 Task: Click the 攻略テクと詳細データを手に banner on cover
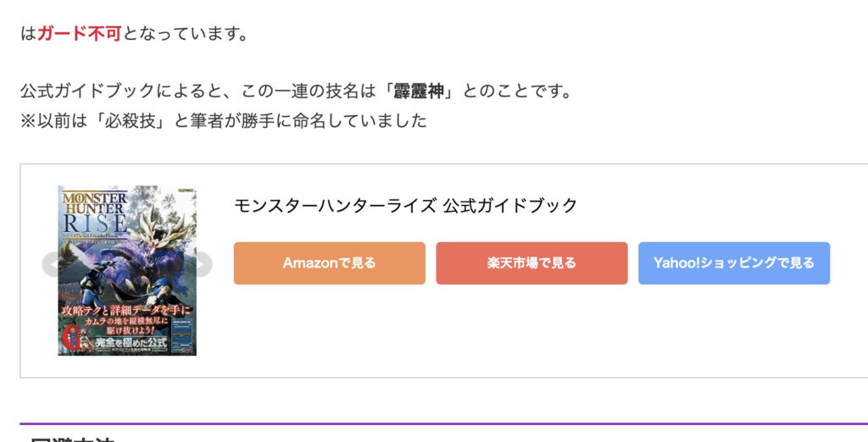(x=127, y=311)
